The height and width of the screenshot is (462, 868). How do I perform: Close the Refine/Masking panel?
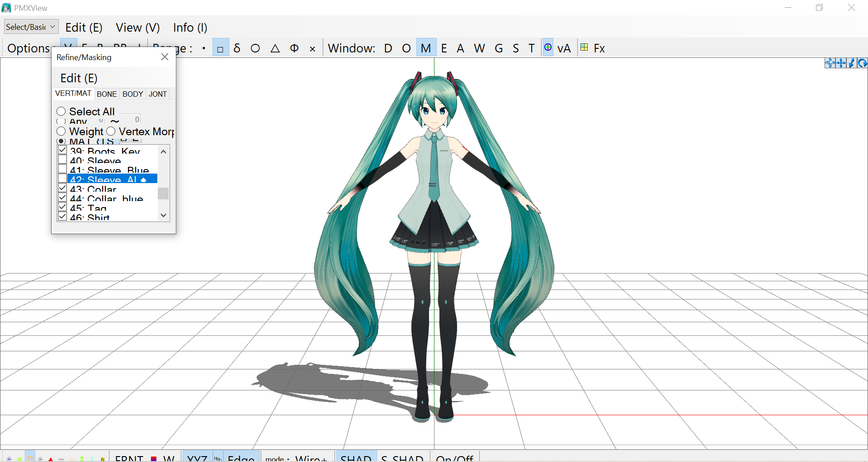point(165,57)
